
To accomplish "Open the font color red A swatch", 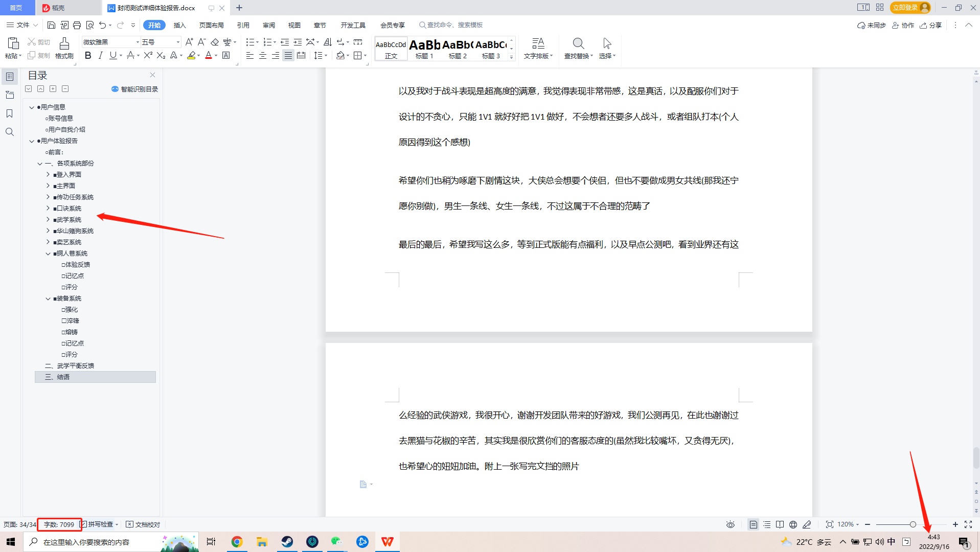I will click(x=209, y=55).
